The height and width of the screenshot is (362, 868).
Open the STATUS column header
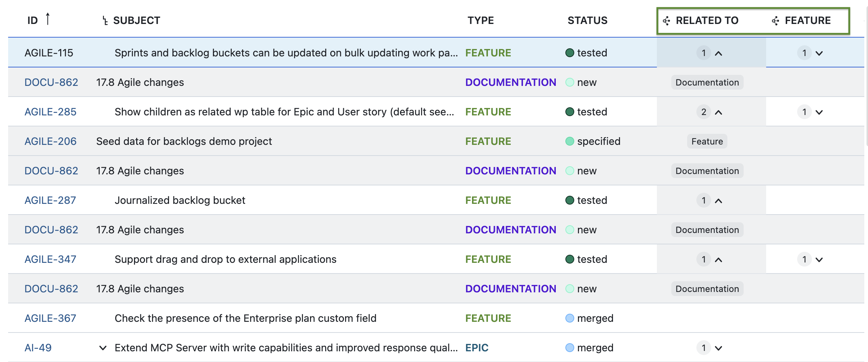tap(588, 21)
